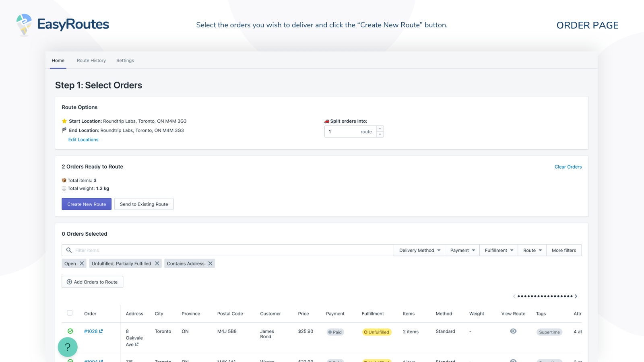Viewport: 644px width, 362px height.
Task: Switch to the Route History tab
Action: click(x=91, y=61)
